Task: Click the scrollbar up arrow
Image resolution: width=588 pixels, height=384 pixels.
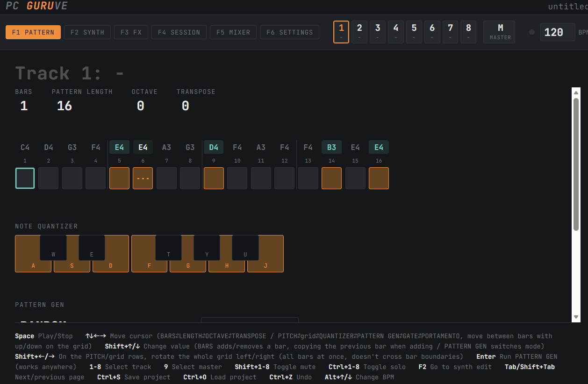Action: (576, 92)
